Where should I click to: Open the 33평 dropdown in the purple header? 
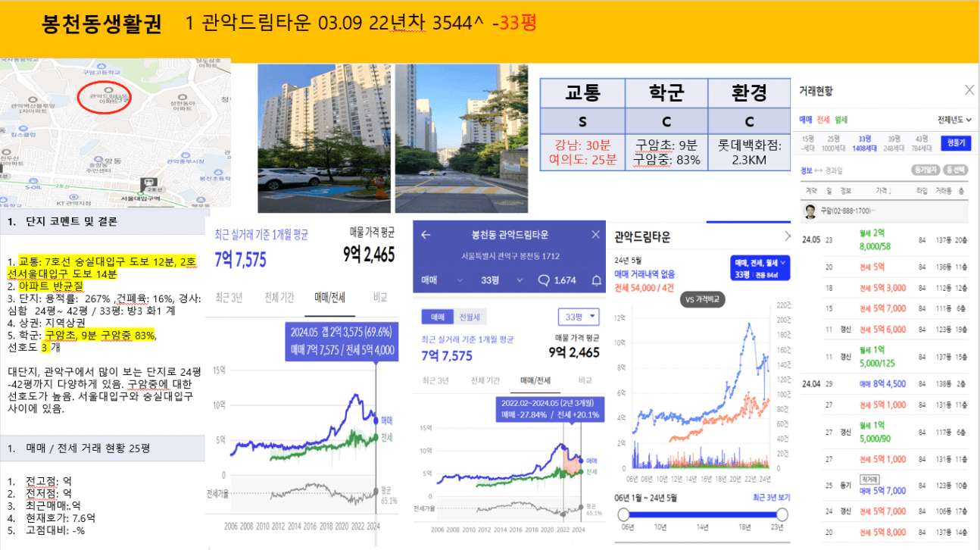[502, 280]
